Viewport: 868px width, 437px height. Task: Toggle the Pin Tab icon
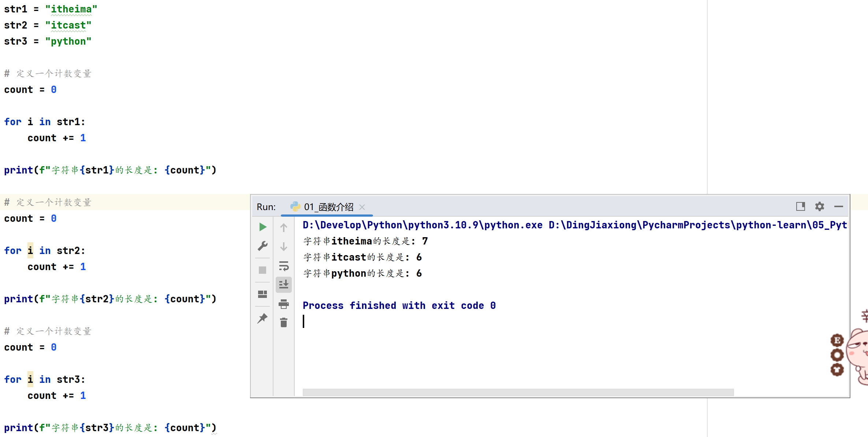point(262,318)
